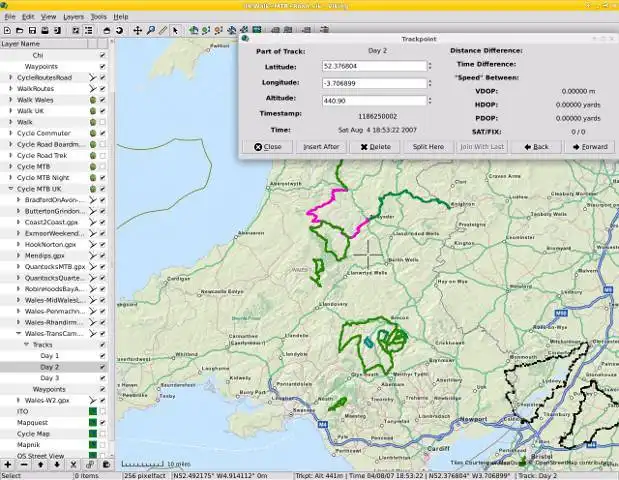Toggle visibility checkbox for Walk layer
This screenshot has height=480, width=619.
pos(103,122)
